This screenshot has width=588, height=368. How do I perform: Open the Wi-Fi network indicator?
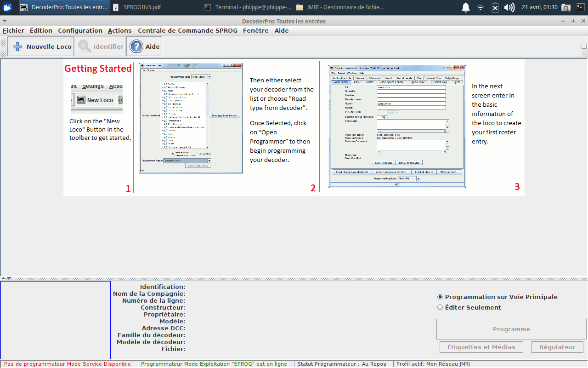(x=481, y=7)
